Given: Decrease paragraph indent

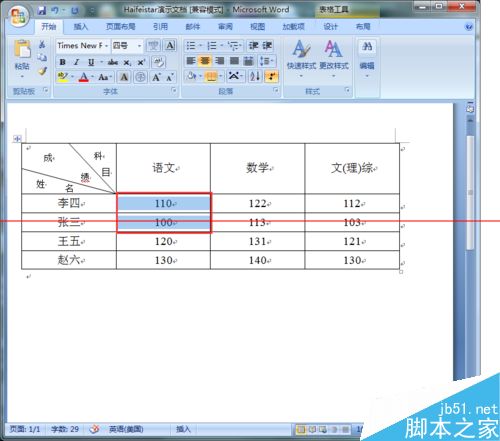Looking at the screenshot, I should (254, 45).
